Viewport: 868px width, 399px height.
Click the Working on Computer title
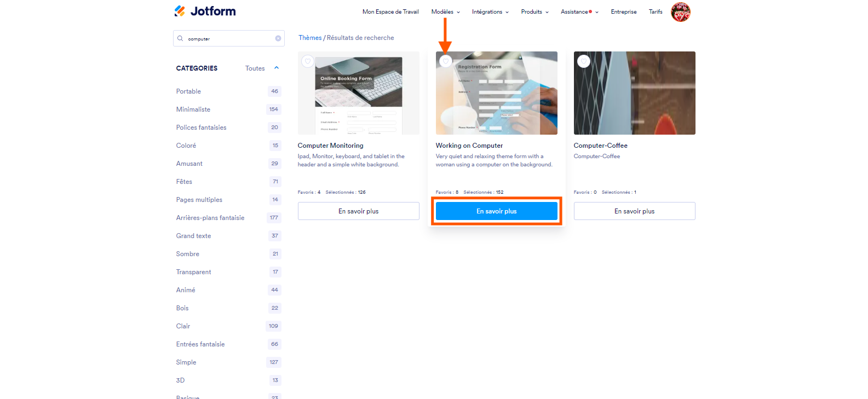pos(469,146)
